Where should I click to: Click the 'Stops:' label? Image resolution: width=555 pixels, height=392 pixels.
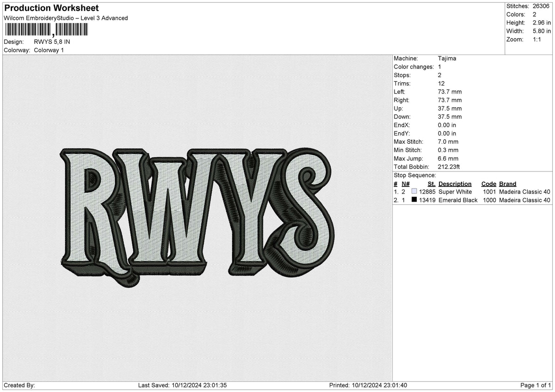pyautogui.click(x=402, y=75)
